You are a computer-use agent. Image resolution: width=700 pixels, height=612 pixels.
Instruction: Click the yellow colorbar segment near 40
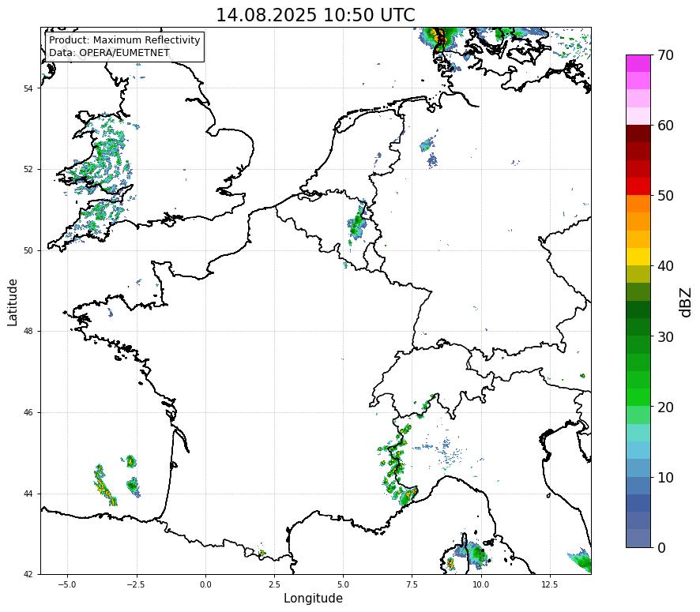(638, 257)
